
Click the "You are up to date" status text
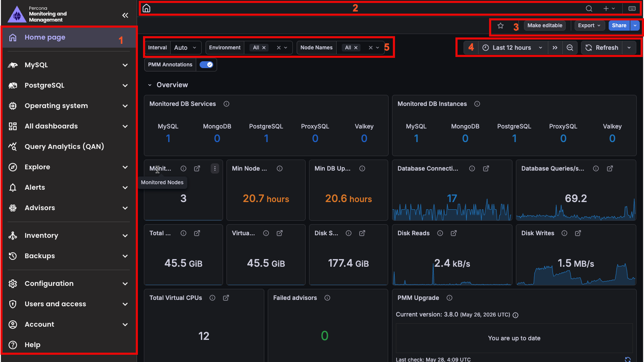click(514, 338)
